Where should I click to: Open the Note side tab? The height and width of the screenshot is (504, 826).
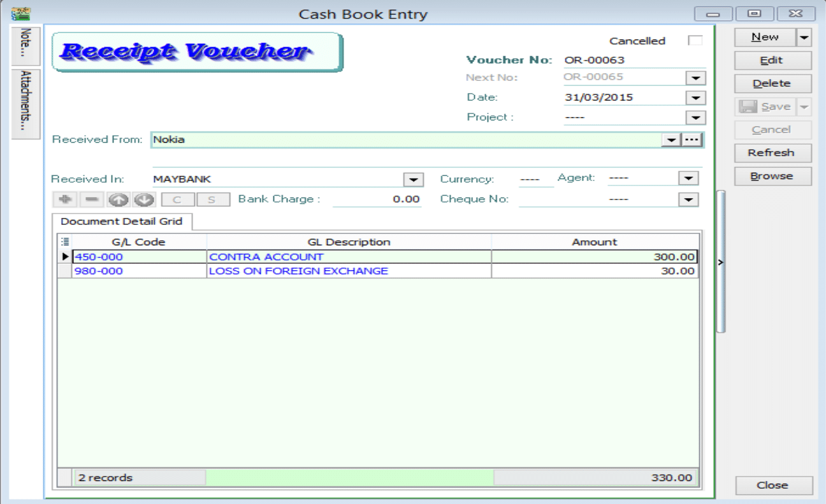tap(26, 45)
